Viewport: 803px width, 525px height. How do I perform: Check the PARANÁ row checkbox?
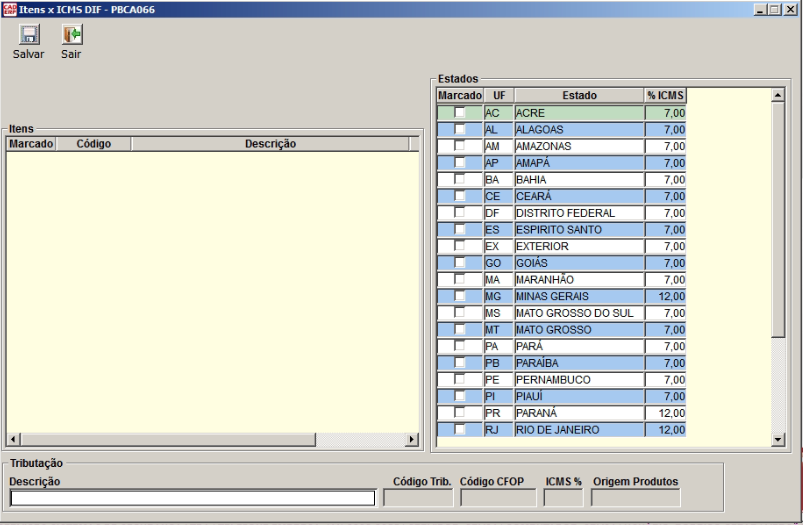(x=459, y=412)
